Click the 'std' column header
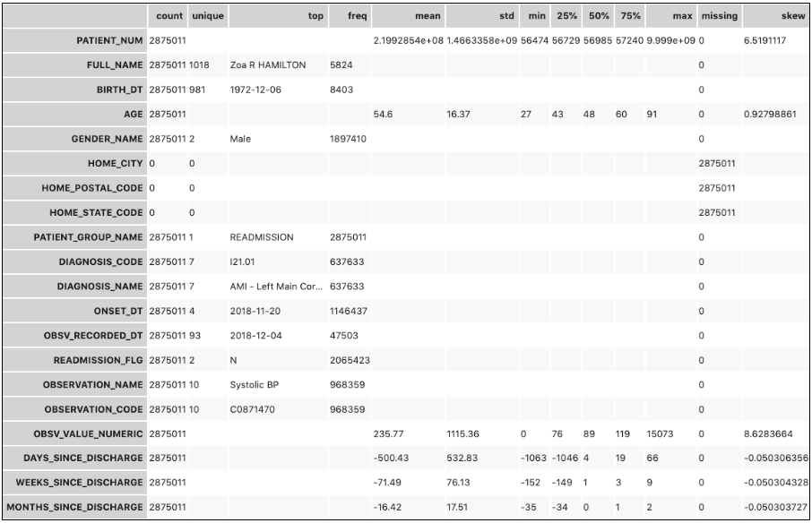The width and height of the screenshot is (812, 523). pos(482,16)
